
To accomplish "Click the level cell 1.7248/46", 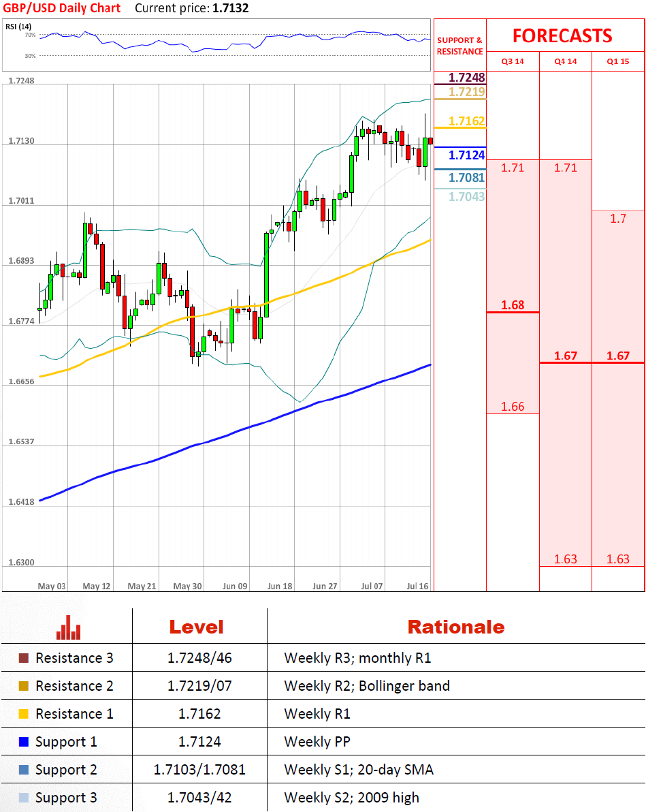I will (199, 658).
